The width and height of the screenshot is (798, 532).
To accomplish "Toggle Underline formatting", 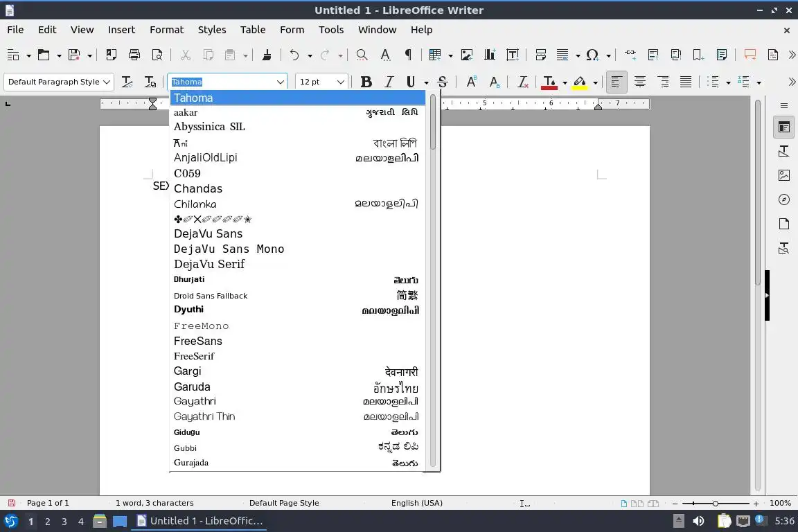I will pos(411,82).
